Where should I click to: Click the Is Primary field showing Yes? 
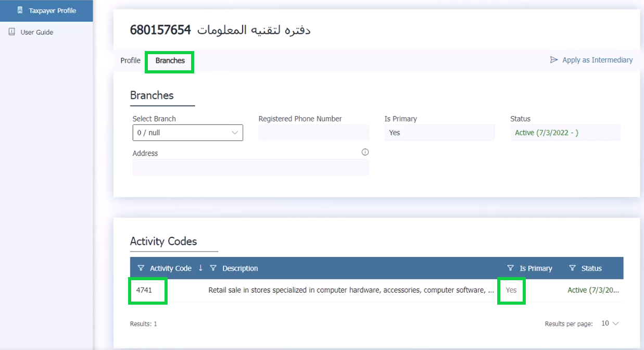pyautogui.click(x=439, y=133)
